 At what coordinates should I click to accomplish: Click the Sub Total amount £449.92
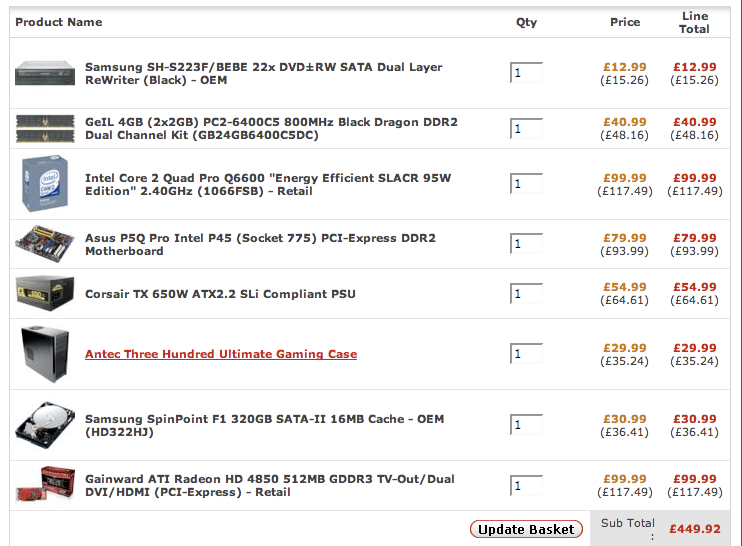click(694, 529)
